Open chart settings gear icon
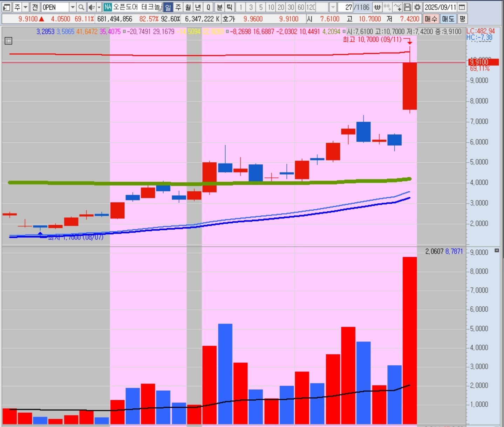The width and height of the screenshot is (504, 427). (x=417, y=7)
